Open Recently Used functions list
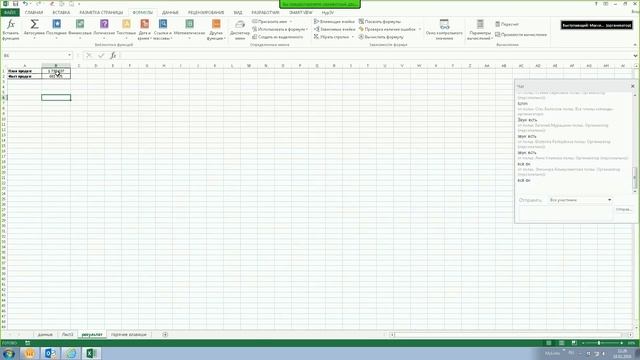The height and width of the screenshot is (360, 640). point(56,29)
